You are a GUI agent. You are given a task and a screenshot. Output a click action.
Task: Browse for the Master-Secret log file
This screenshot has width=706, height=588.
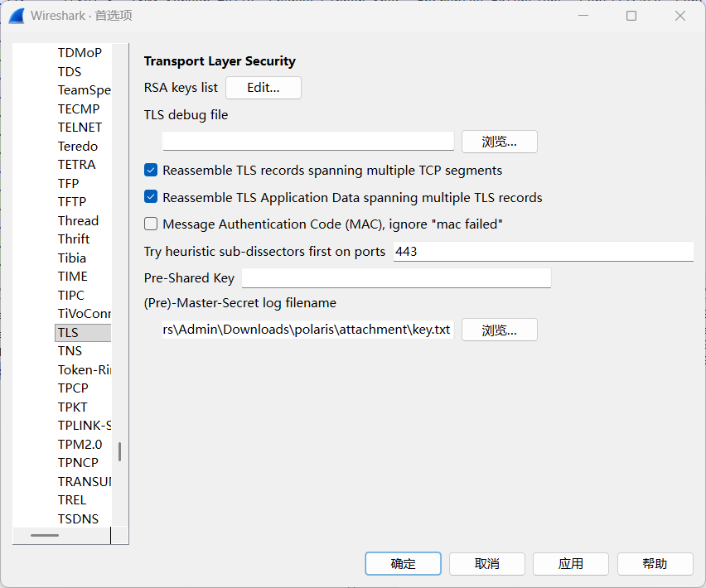point(499,330)
